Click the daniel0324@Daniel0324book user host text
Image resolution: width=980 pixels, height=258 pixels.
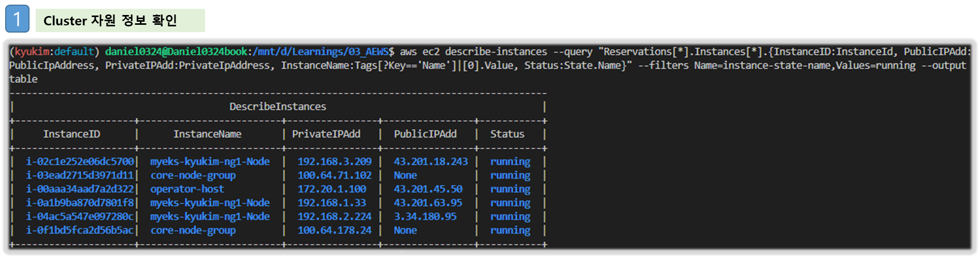[x=176, y=52]
